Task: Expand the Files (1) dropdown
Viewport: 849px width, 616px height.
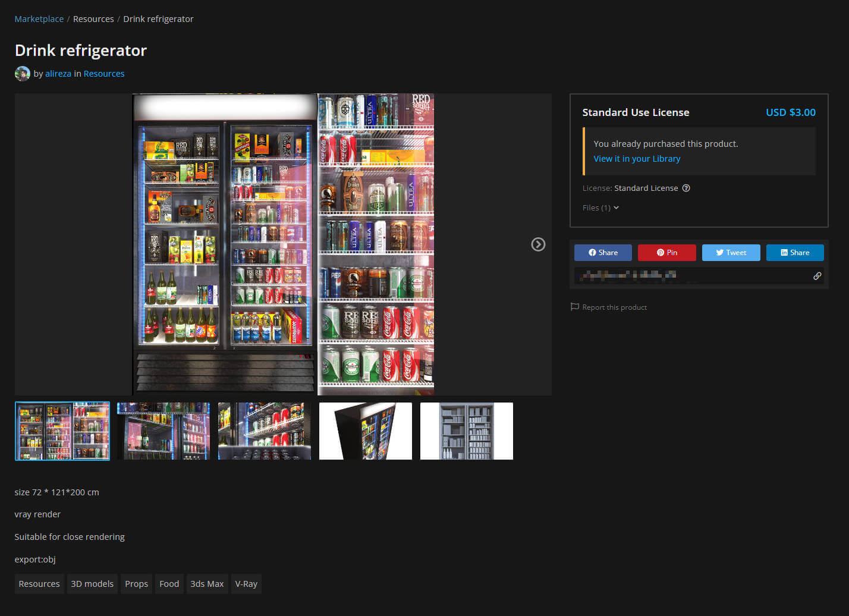Action: (600, 208)
